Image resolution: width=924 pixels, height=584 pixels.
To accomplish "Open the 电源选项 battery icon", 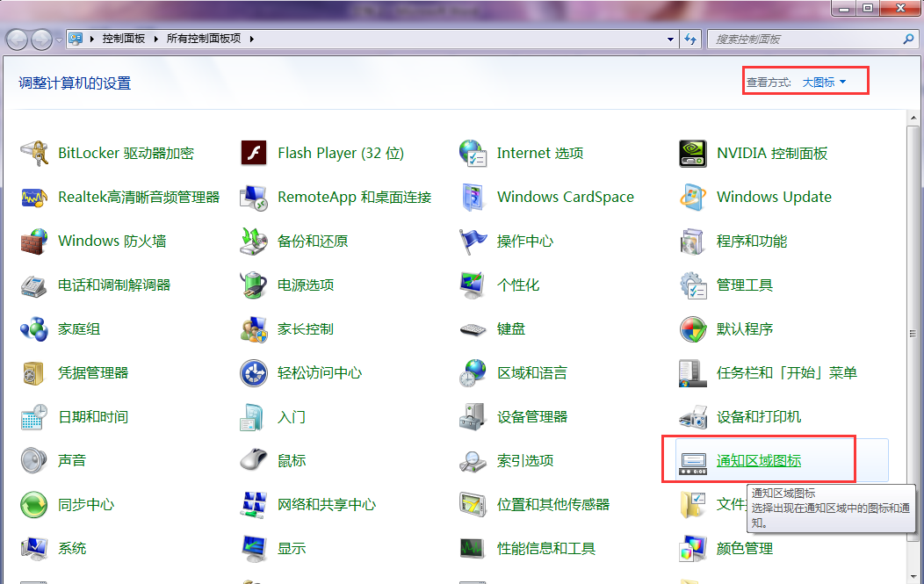I will [x=254, y=285].
